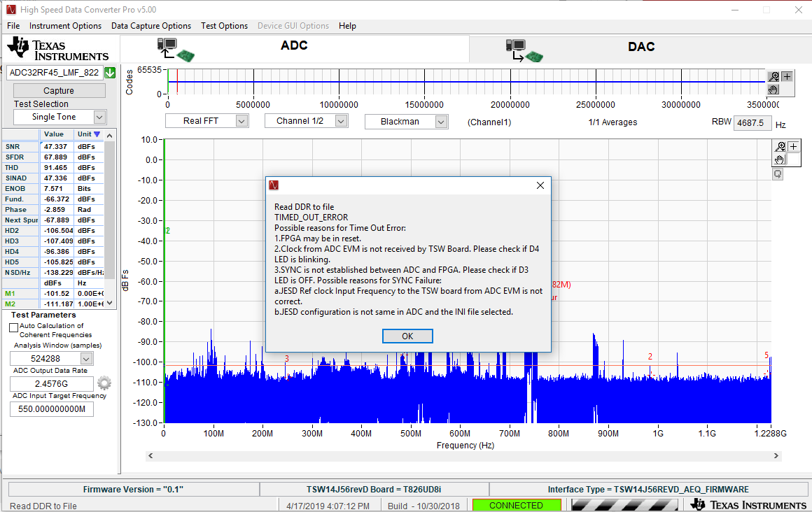Image resolution: width=812 pixels, height=512 pixels.
Task: Click the 1/1 Averages label
Action: click(x=612, y=122)
